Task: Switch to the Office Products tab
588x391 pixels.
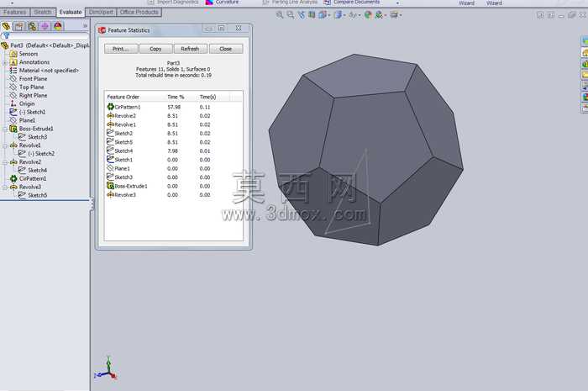Action: tap(139, 12)
